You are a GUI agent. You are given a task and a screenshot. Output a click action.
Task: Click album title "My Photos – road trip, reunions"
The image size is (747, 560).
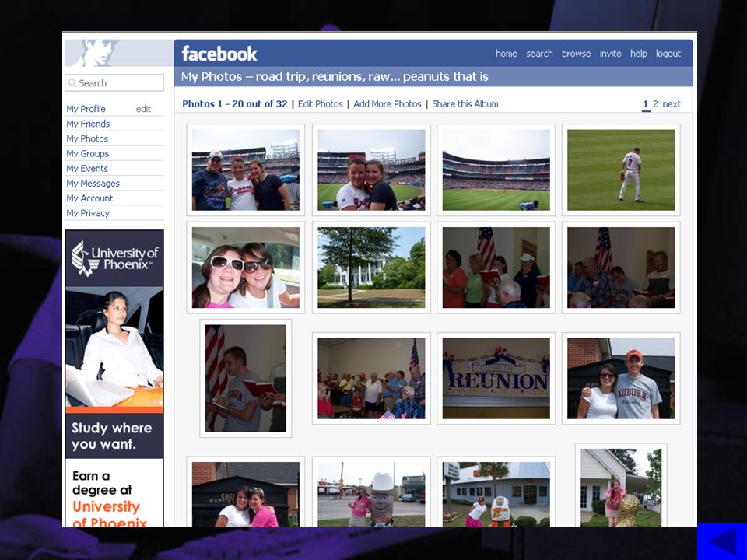pos(335,77)
